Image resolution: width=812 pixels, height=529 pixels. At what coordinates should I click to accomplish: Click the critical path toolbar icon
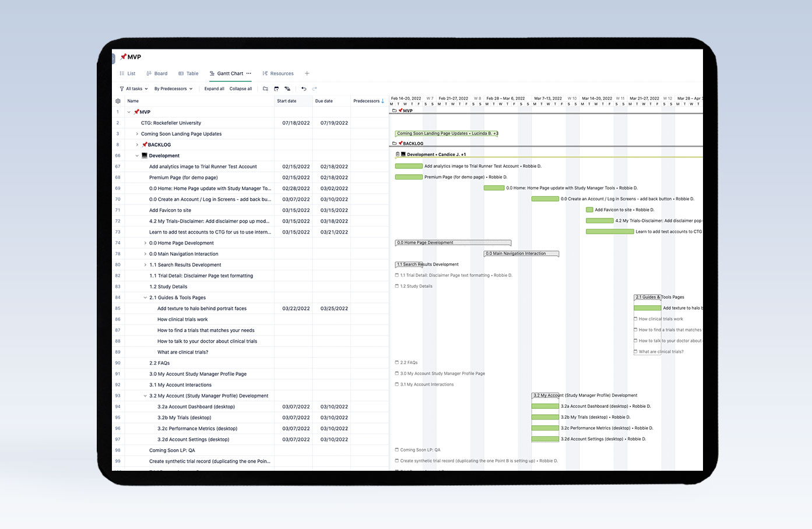[287, 89]
